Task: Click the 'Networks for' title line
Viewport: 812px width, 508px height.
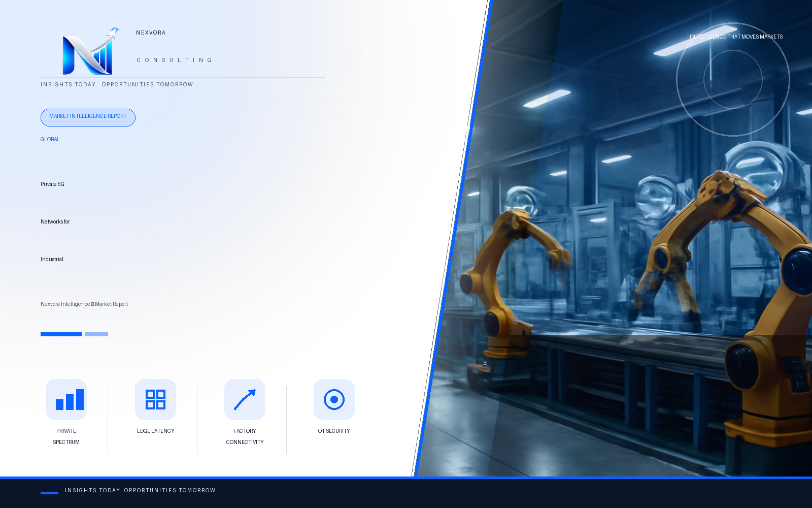Action: [55, 221]
